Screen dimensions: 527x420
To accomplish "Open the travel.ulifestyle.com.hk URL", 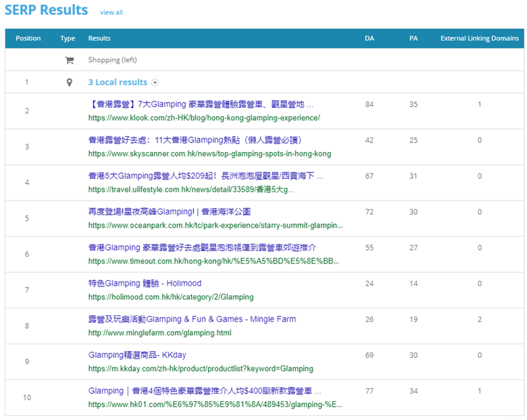I will click(x=191, y=189).
